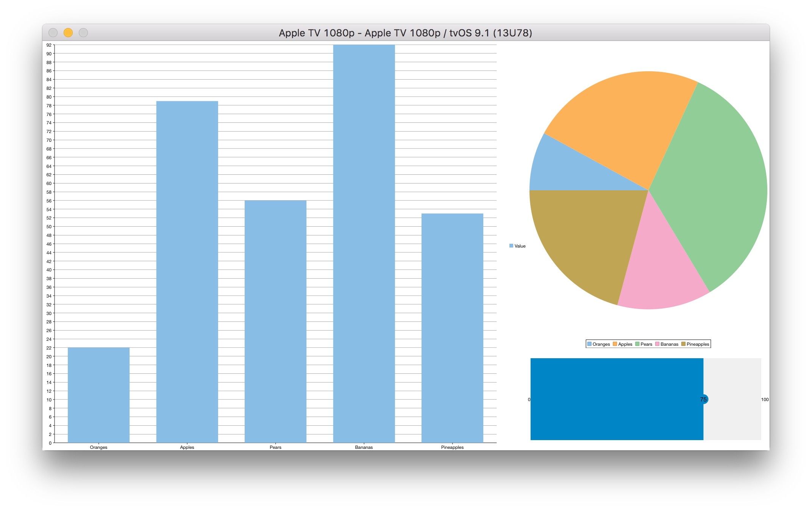Click the Bananas legend swatch under pie
Viewport: 812px width, 511px height.
[657, 344]
